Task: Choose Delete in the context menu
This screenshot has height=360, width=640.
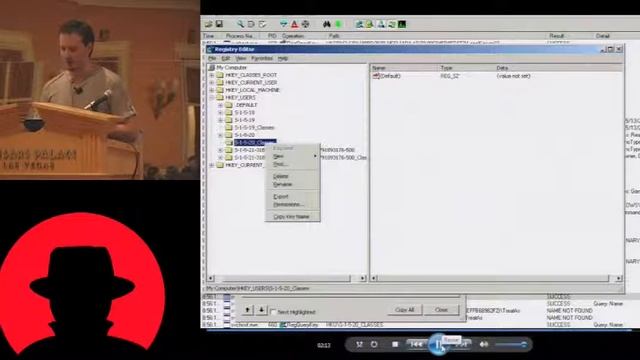Action: click(292, 176)
